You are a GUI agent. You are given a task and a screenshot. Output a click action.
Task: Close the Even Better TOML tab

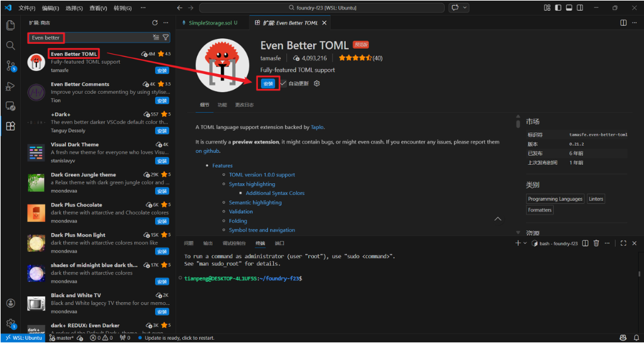324,23
